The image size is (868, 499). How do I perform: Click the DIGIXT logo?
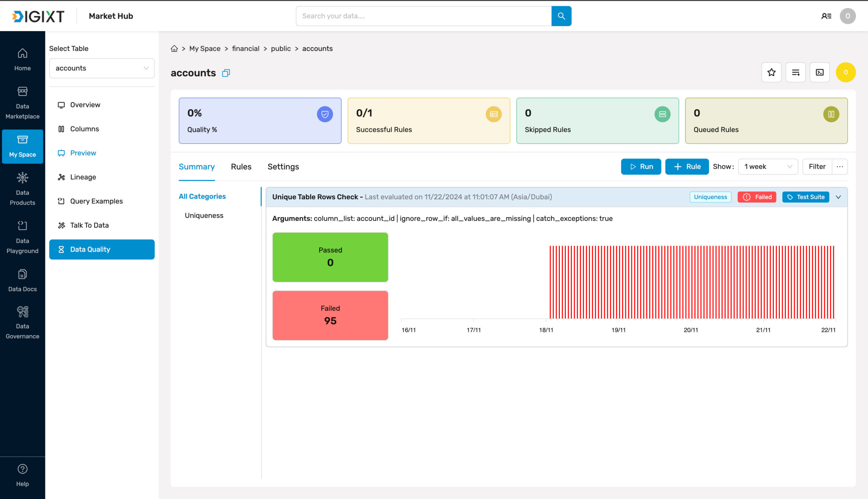pos(38,16)
